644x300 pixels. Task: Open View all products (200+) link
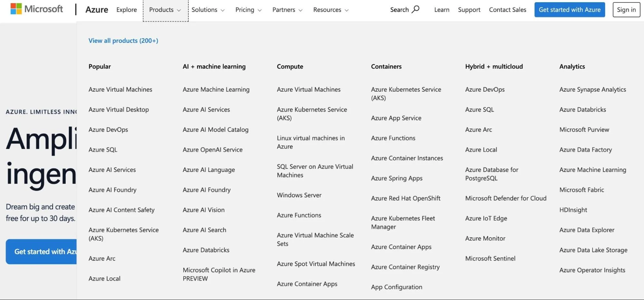tap(123, 41)
